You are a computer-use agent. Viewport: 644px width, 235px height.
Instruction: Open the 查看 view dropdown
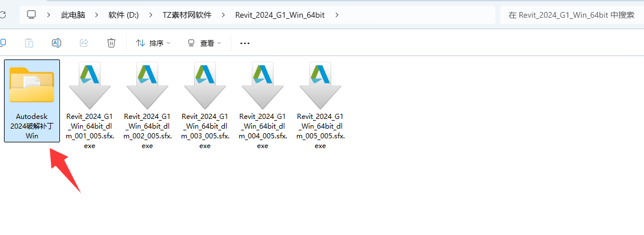tap(204, 43)
